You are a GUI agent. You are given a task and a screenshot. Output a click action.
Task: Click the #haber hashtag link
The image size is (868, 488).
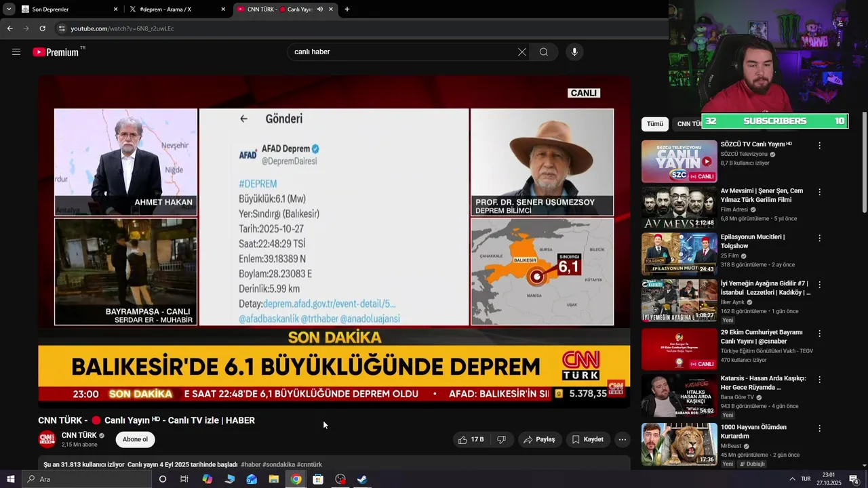[251, 465]
